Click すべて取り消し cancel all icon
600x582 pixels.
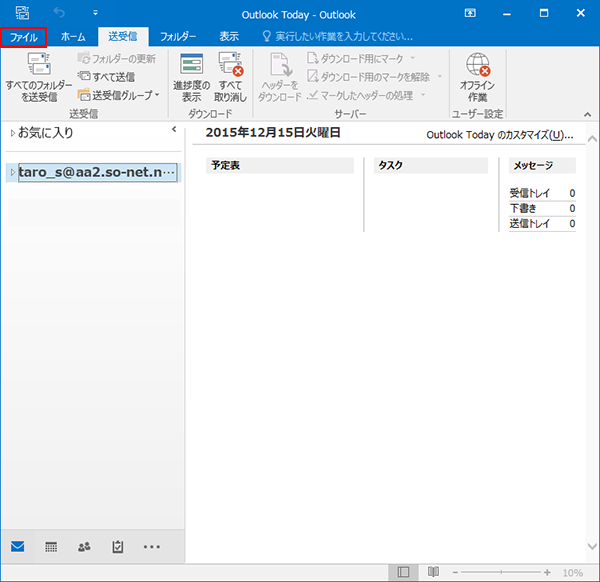pos(232,77)
